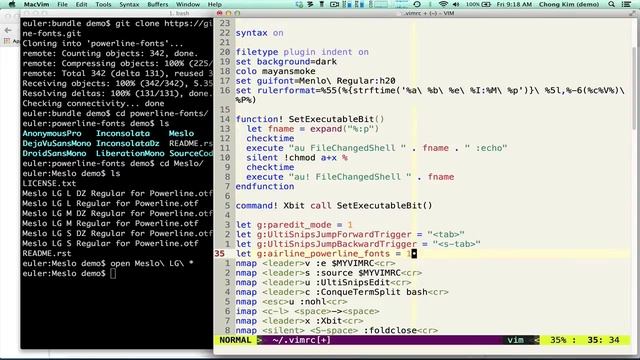
Task: Click the ':ConqueTermSplit bash' mapping line
Action: (342, 292)
